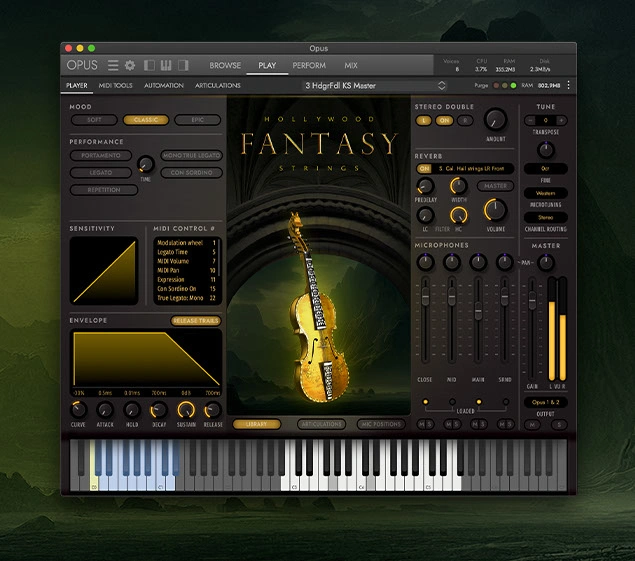Click the Mic Positions button
The image size is (635, 561).
[x=381, y=424]
